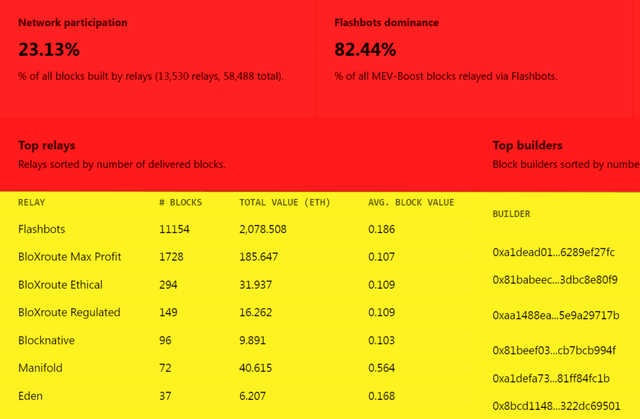The height and width of the screenshot is (419, 640).
Task: Click the 16.262 total value cell
Action: tap(256, 313)
